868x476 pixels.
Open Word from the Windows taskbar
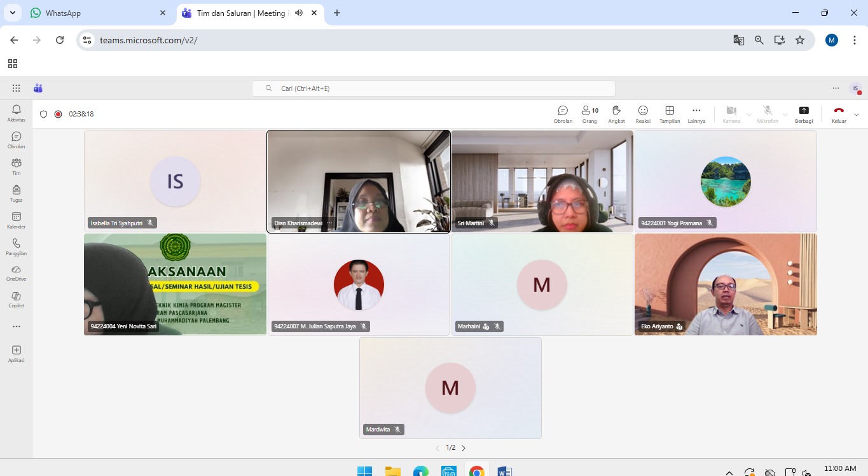click(505, 472)
